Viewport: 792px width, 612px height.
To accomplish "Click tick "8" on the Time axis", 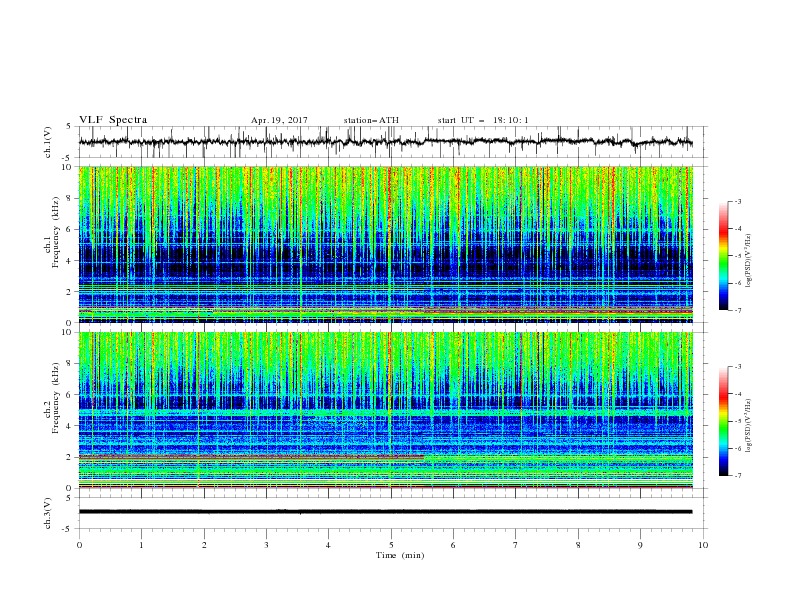I will (578, 545).
